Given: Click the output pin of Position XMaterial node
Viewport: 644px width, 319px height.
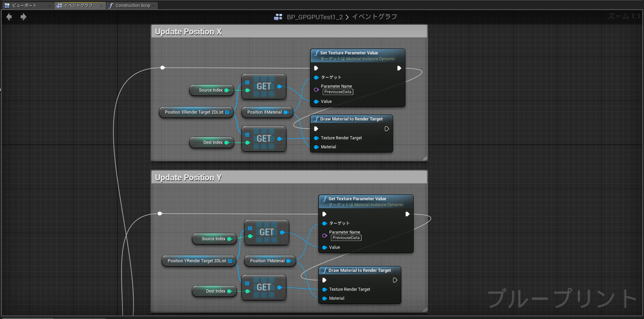Looking at the screenshot, I should point(285,112).
